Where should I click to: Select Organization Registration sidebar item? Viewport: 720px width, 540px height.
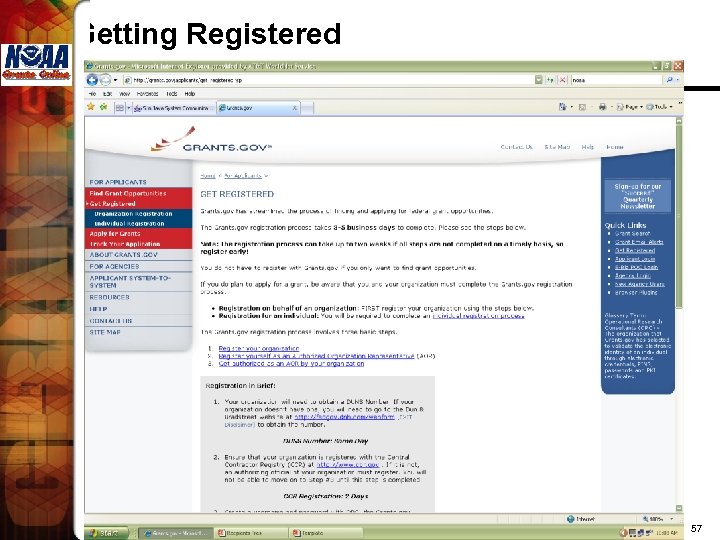(138, 214)
